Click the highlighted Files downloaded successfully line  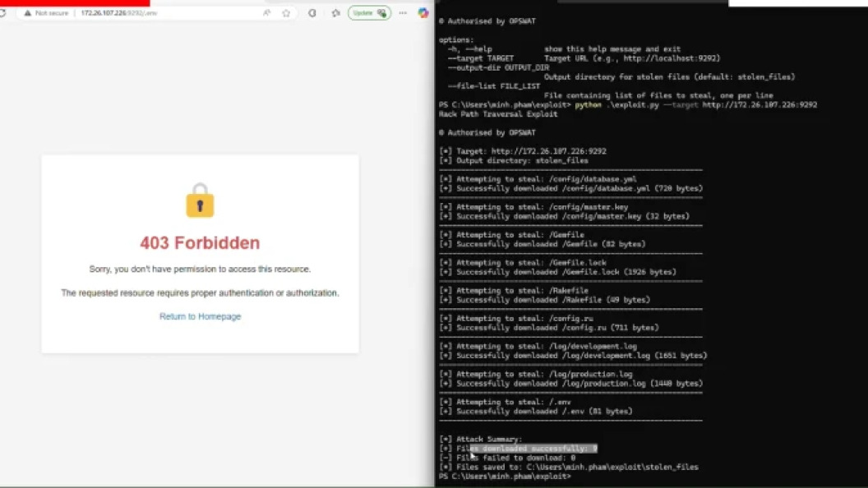[x=526, y=449]
